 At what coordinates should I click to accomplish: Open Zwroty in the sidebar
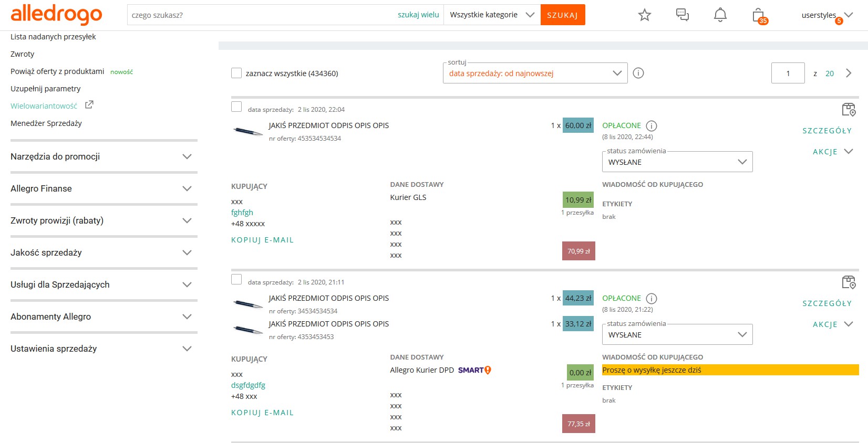coord(23,54)
